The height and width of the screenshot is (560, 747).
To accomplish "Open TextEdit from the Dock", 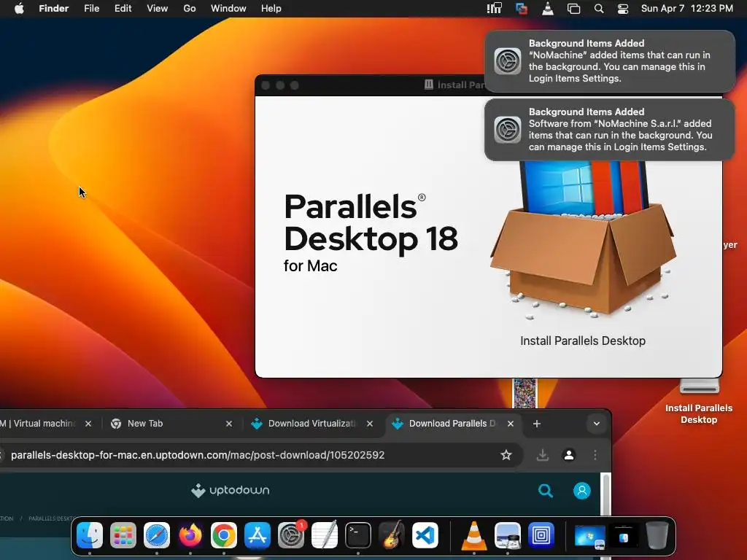I will tap(325, 535).
